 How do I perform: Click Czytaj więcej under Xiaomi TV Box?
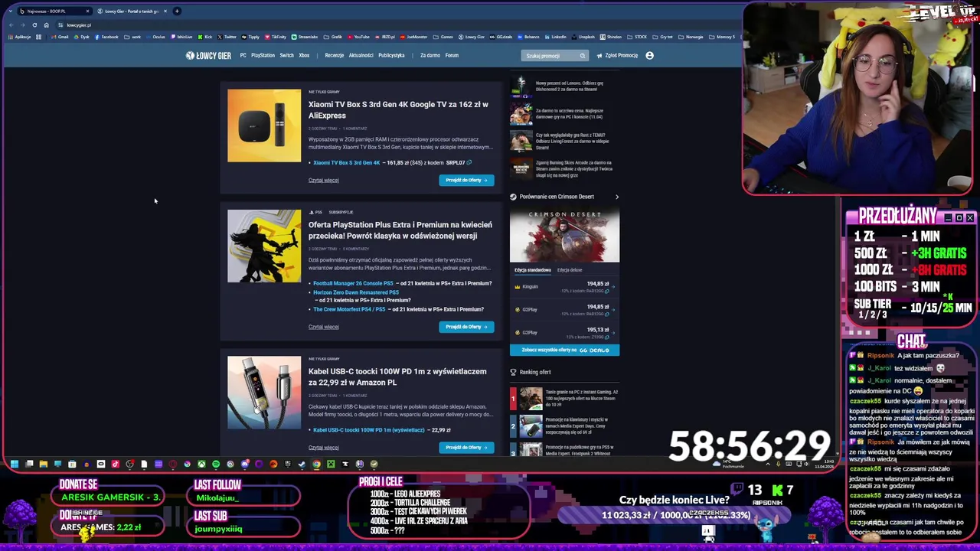coord(323,181)
